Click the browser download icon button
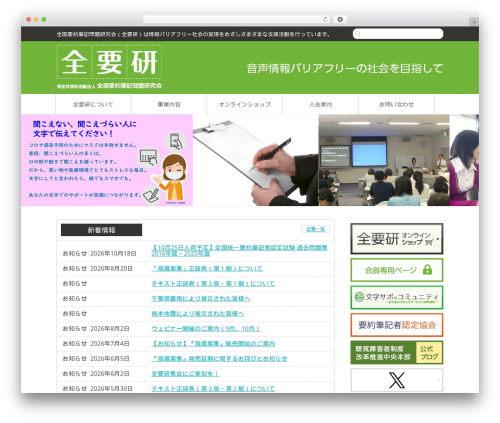Image resolution: width=500 pixels, height=423 pixels. [x=340, y=20]
